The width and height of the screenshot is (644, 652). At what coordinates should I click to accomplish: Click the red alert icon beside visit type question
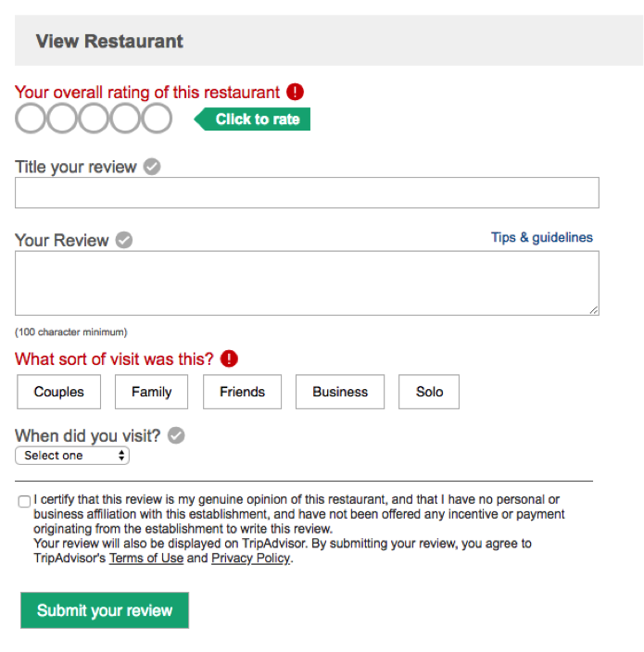pos(229,358)
